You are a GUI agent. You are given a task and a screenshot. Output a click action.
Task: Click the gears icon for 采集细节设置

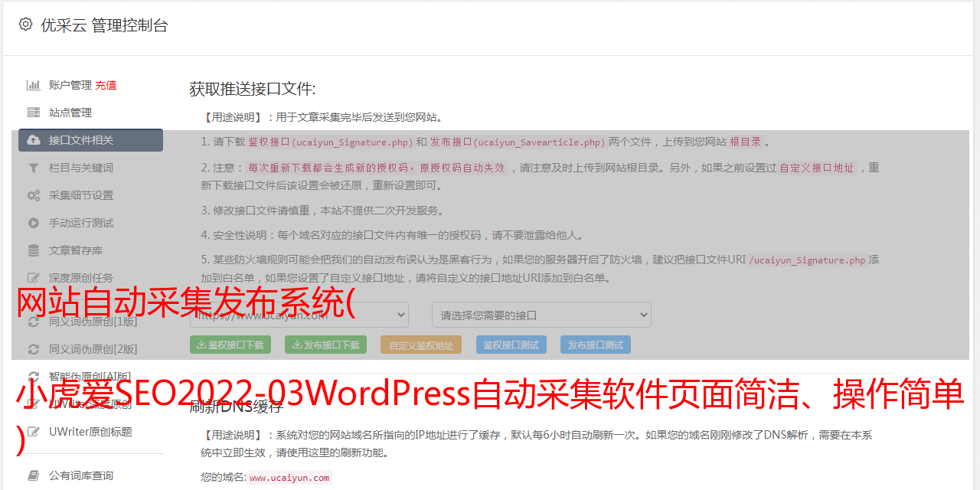[34, 195]
